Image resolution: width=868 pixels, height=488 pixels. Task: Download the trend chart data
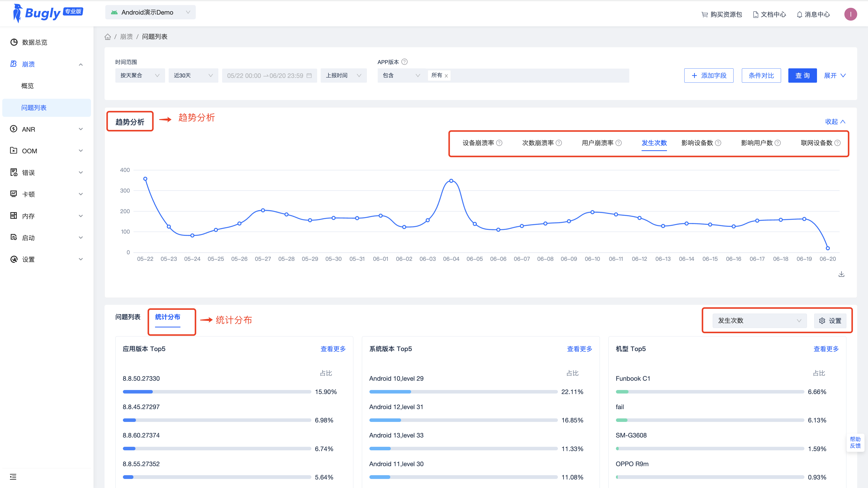click(x=841, y=274)
